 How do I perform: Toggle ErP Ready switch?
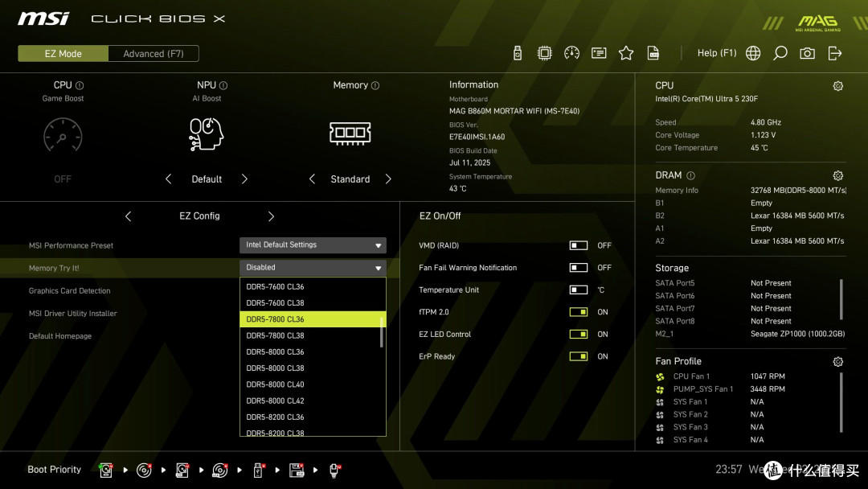click(579, 356)
